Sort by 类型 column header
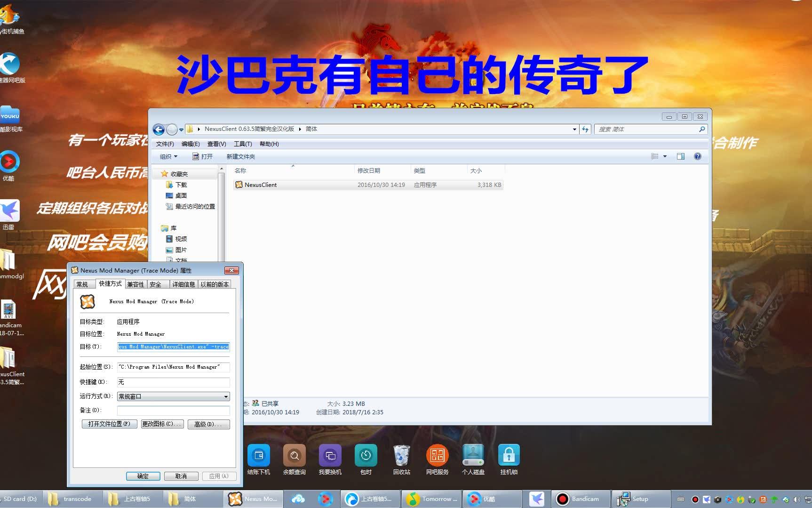 point(439,170)
